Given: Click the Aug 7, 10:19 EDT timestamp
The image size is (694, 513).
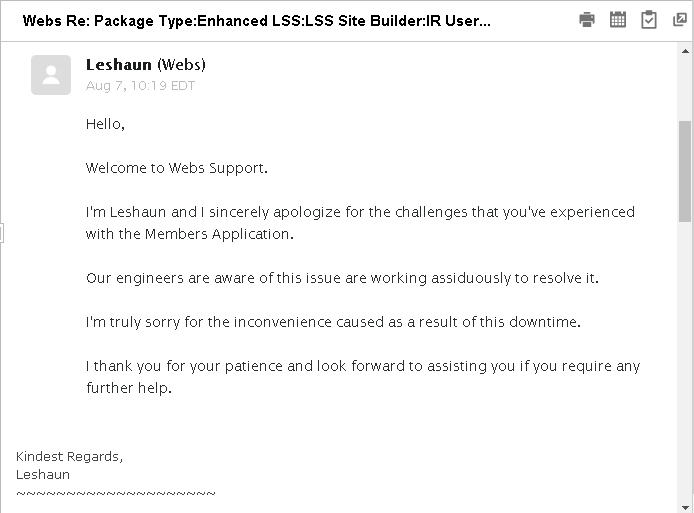Looking at the screenshot, I should [140, 85].
